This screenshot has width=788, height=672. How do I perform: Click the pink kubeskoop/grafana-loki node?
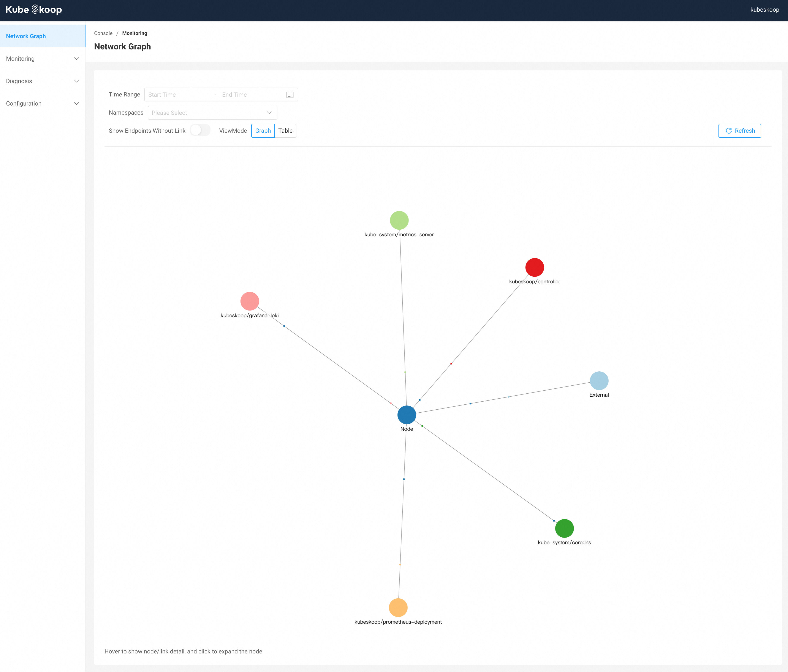click(x=250, y=301)
